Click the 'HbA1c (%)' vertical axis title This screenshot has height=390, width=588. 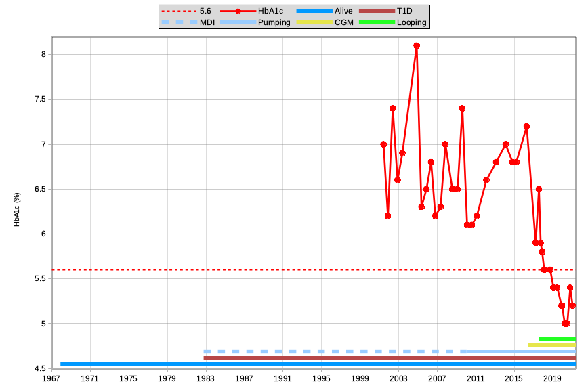pos(17,209)
